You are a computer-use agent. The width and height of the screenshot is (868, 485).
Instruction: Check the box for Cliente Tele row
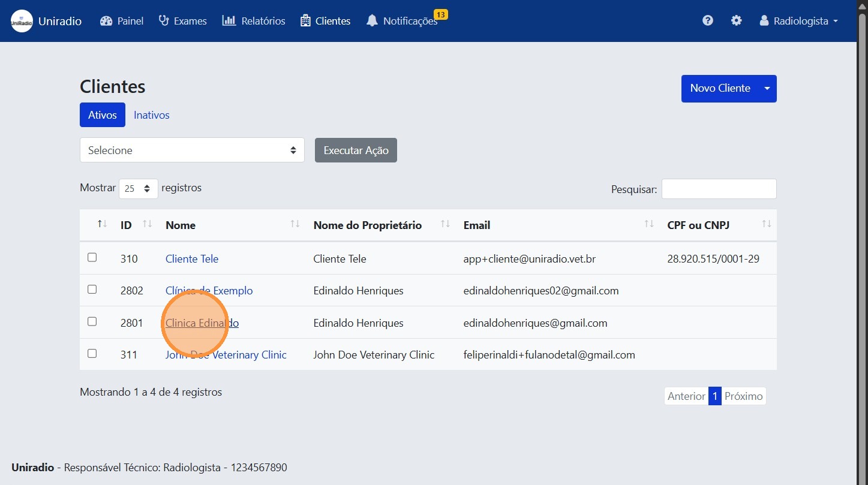coord(92,257)
